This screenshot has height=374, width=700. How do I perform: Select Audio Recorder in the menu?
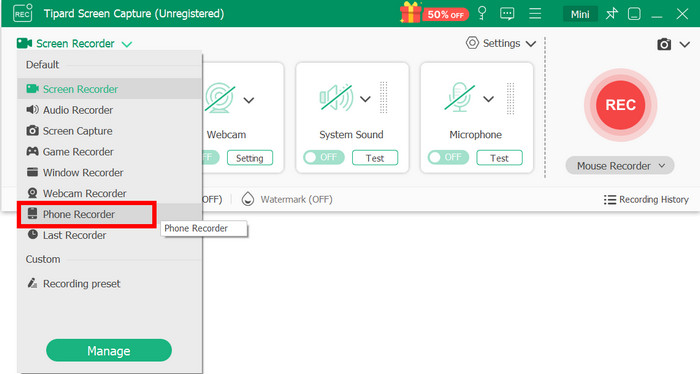click(109, 110)
